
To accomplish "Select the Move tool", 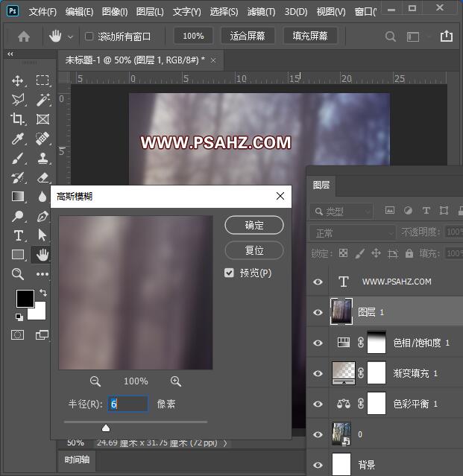I will [18, 80].
